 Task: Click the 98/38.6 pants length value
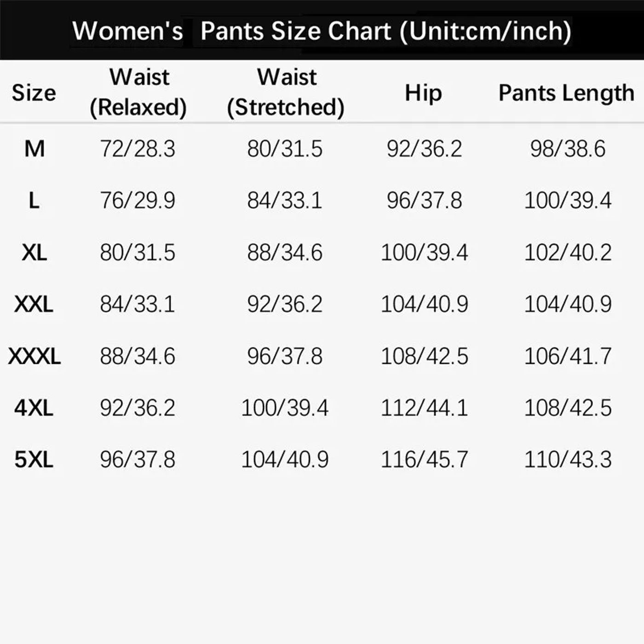click(568, 149)
